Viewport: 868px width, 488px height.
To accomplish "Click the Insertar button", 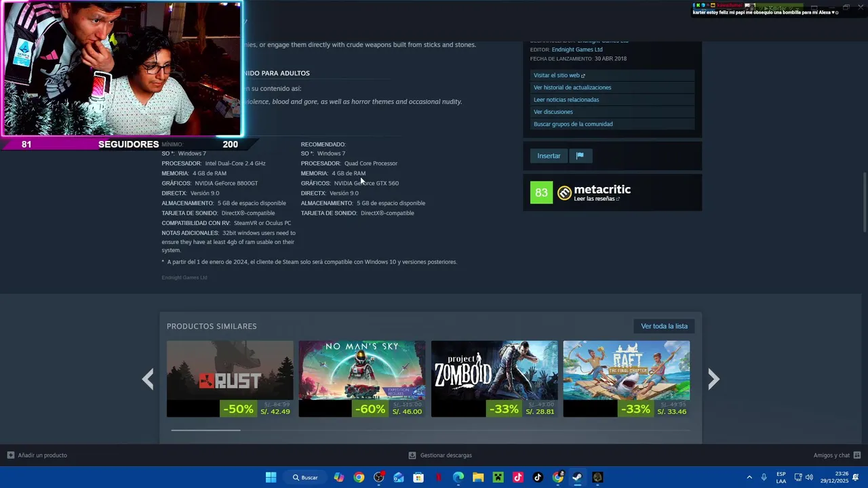I will tap(549, 156).
